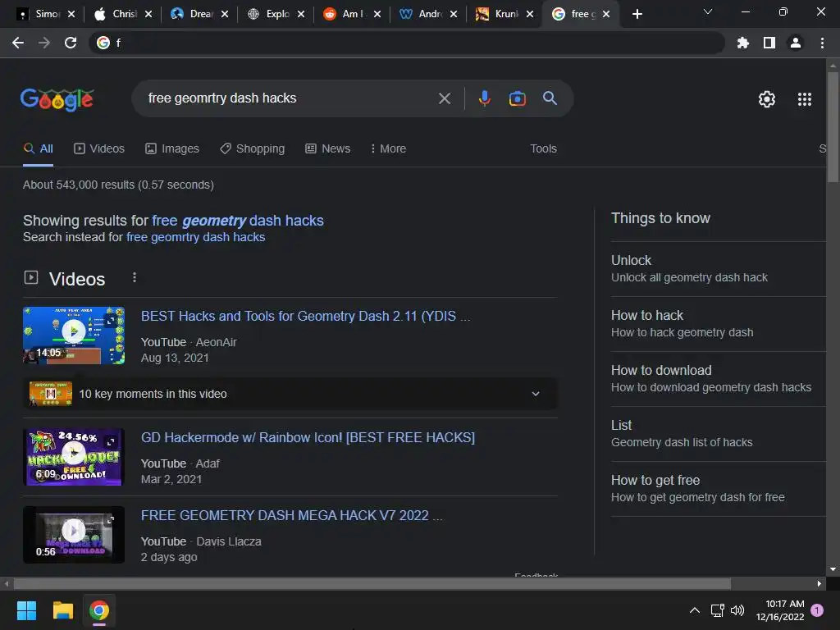Viewport: 840px width, 630px height.
Task: Expand the List topic
Action: pyautogui.click(x=718, y=433)
